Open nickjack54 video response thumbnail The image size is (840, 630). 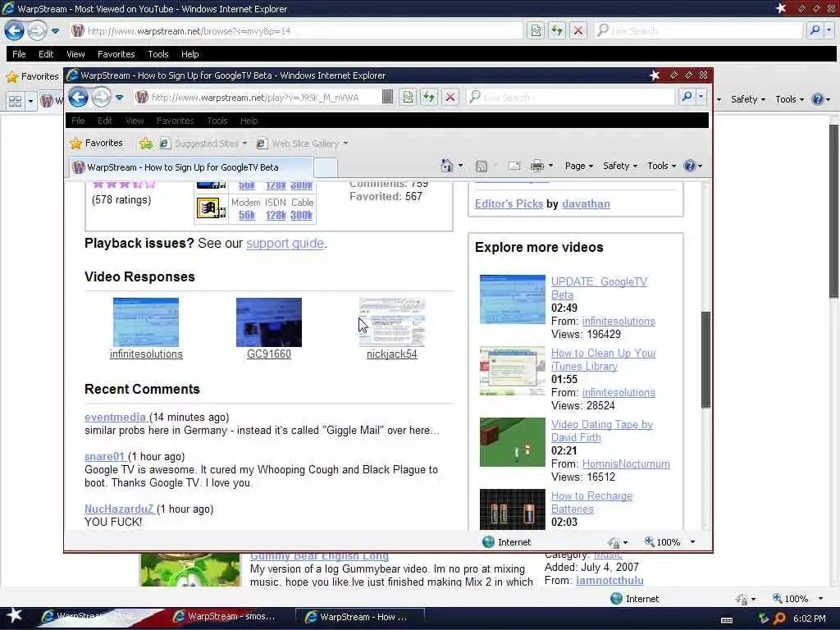click(x=391, y=322)
